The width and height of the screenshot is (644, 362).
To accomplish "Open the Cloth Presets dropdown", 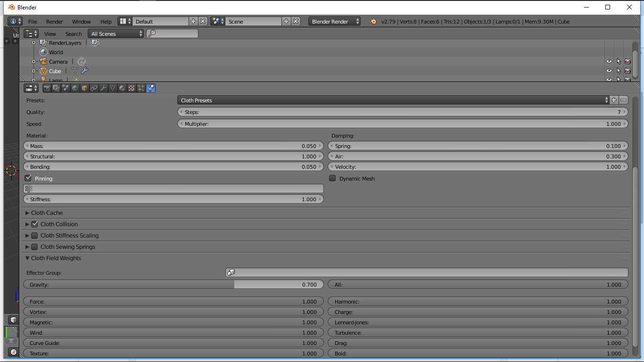I will (394, 100).
